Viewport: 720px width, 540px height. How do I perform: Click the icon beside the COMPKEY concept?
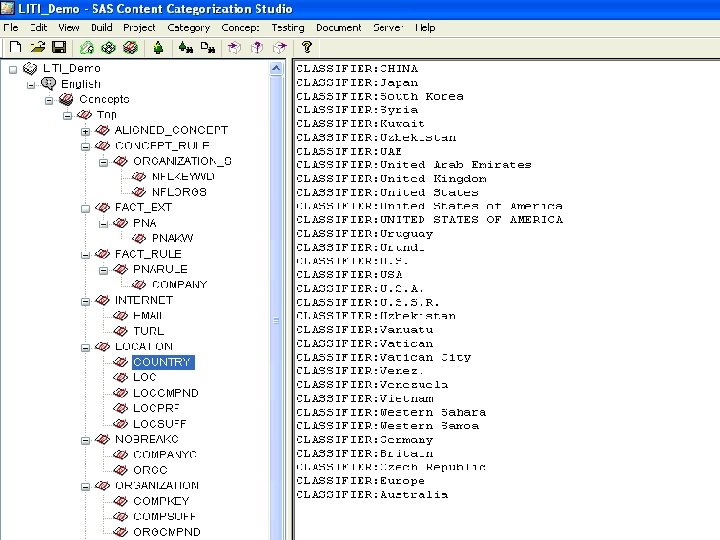tap(120, 501)
